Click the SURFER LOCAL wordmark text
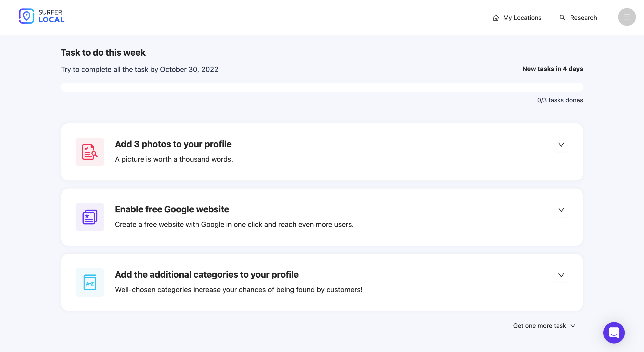The image size is (644, 352). (x=51, y=16)
